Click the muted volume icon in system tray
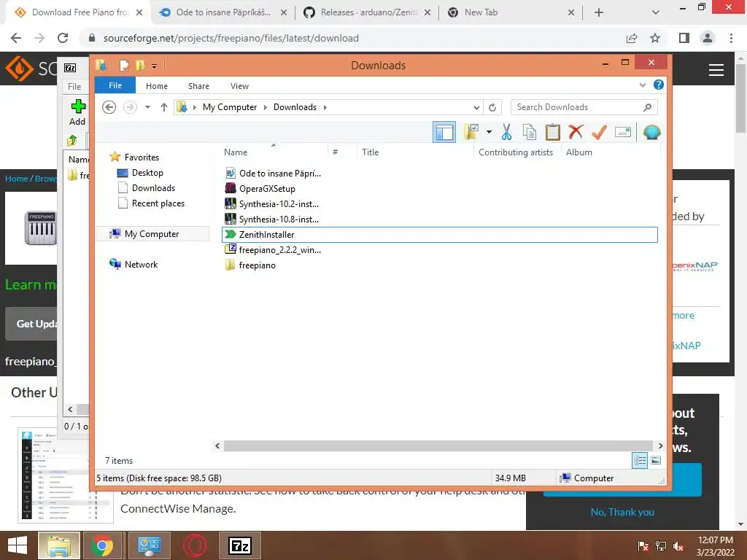747x560 pixels. click(678, 546)
